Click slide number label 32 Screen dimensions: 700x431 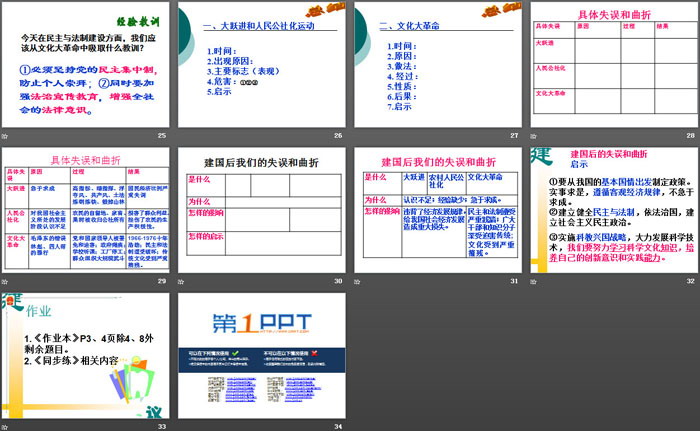tap(691, 281)
